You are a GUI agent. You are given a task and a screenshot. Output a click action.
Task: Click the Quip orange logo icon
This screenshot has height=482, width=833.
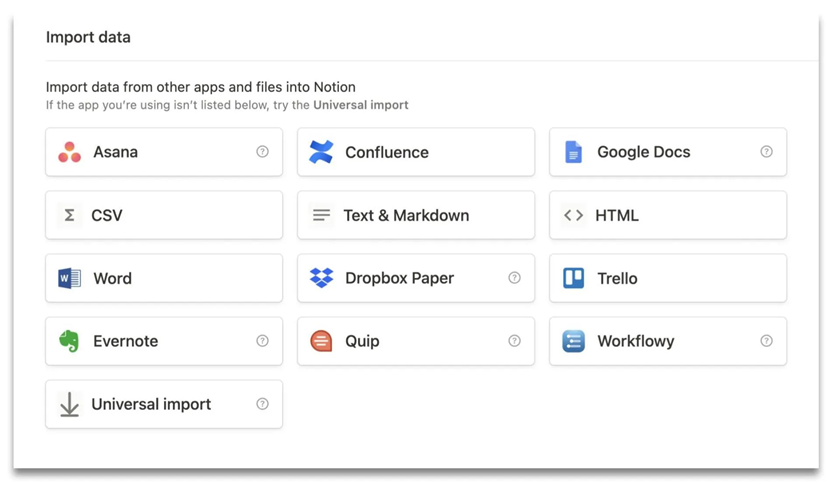pyautogui.click(x=321, y=341)
